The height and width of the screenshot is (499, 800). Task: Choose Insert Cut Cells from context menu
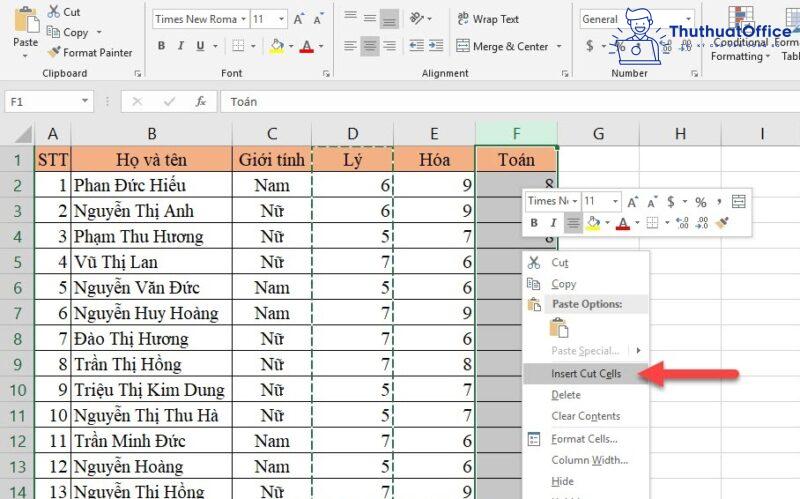[586, 374]
